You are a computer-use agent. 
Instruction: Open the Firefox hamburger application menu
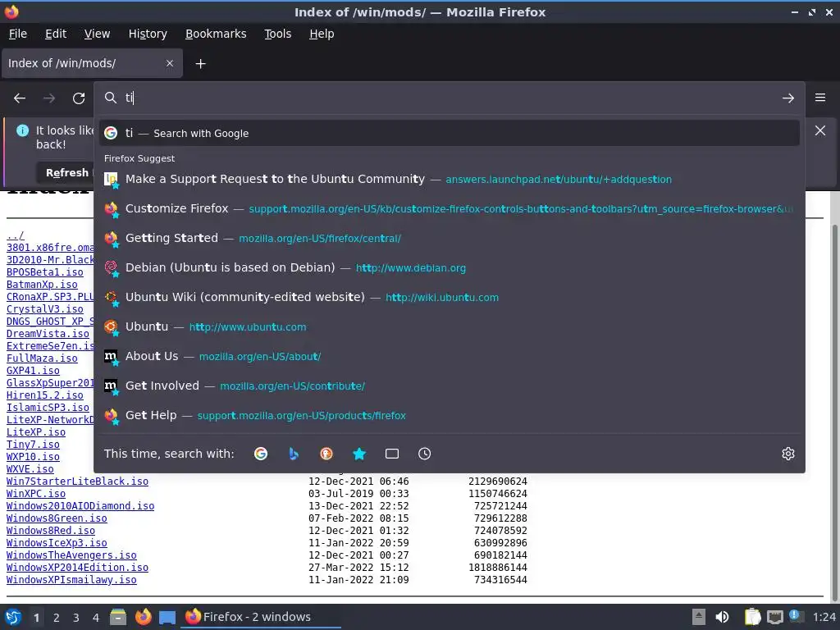[x=820, y=98]
